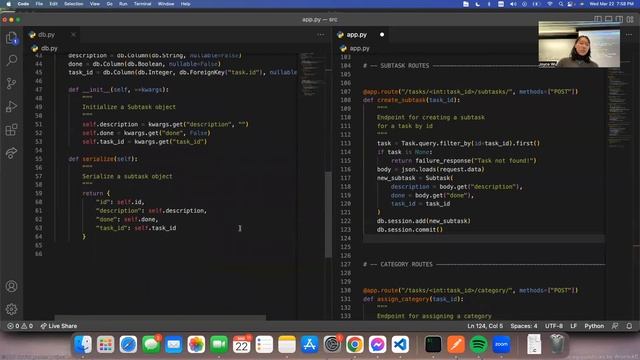The image size is (640, 360).
Task: Open the Explorer view in activity bar
Action: click(x=11, y=38)
